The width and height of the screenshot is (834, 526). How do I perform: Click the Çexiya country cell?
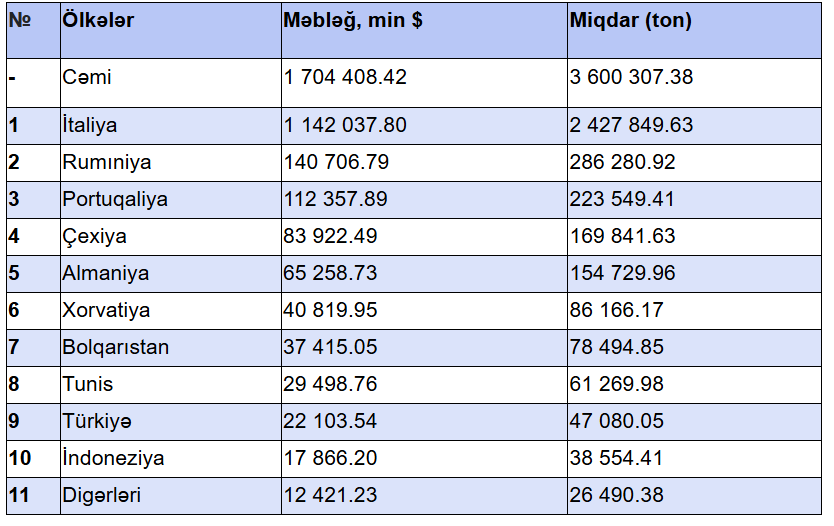coord(94,236)
